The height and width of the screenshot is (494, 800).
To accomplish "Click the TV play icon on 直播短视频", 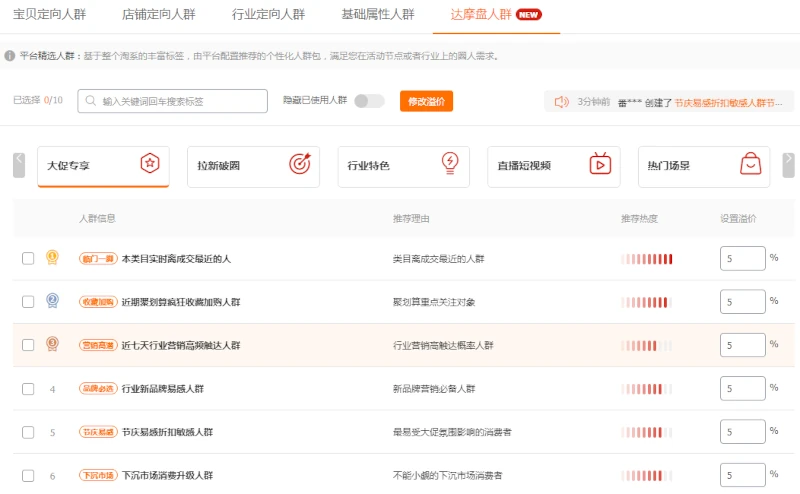I will tap(601, 163).
